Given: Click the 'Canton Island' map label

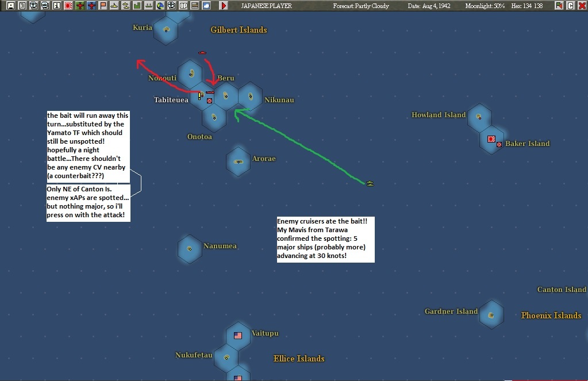Looking at the screenshot, I should [562, 290].
